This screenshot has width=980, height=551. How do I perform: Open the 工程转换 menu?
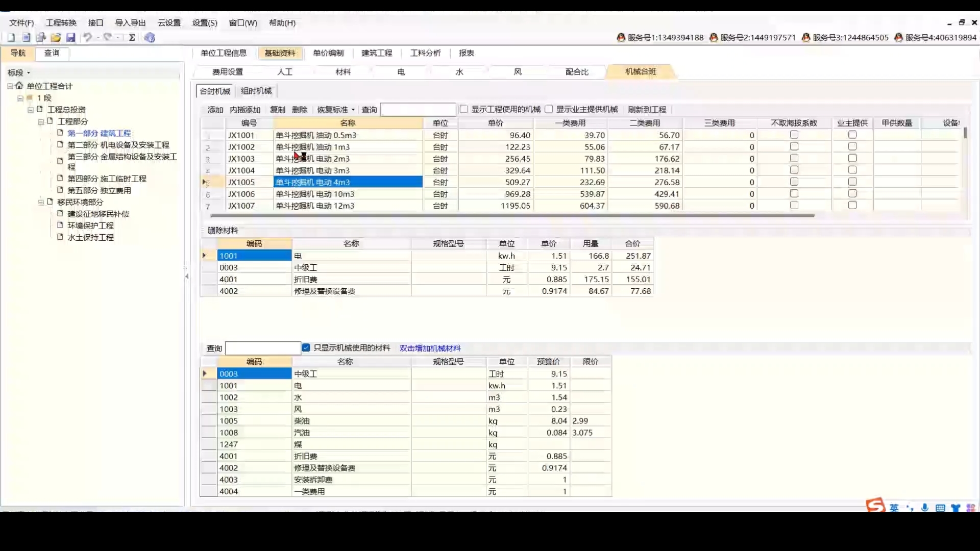coord(61,22)
